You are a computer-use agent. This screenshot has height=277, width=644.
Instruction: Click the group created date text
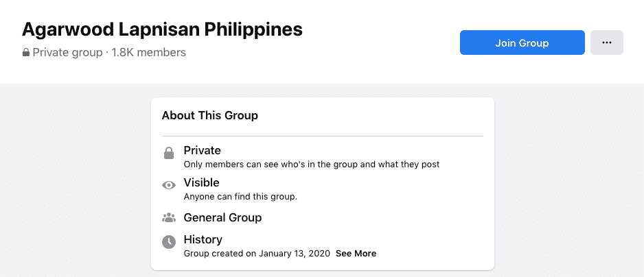[257, 254]
